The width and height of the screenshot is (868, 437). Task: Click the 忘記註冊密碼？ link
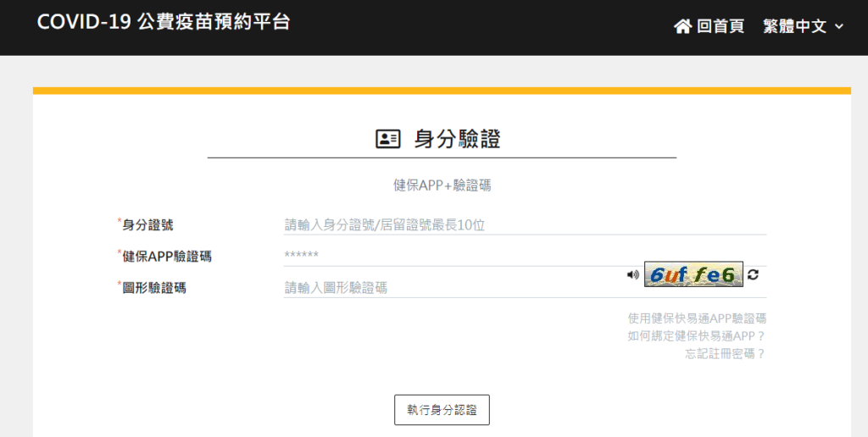pyautogui.click(x=726, y=354)
